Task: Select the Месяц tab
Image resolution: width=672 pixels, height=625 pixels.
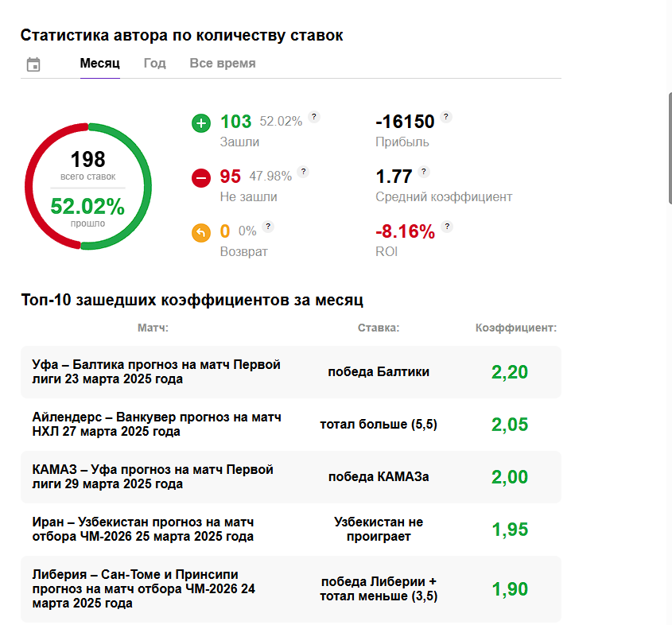Action: (x=99, y=64)
